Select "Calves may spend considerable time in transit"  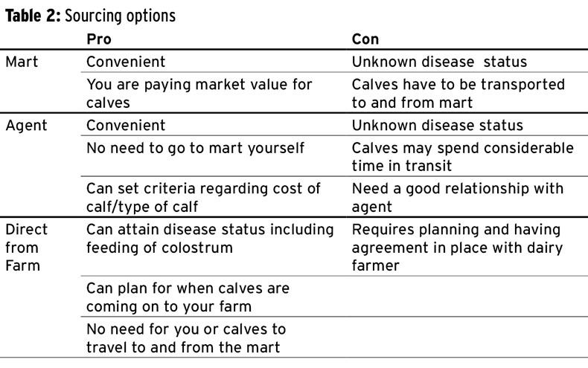coord(462,157)
